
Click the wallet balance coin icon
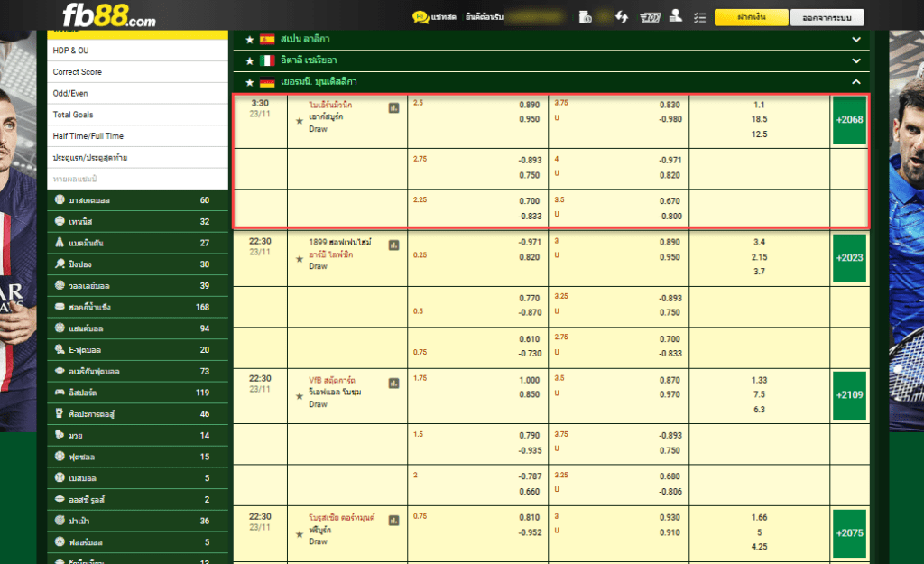[585, 17]
